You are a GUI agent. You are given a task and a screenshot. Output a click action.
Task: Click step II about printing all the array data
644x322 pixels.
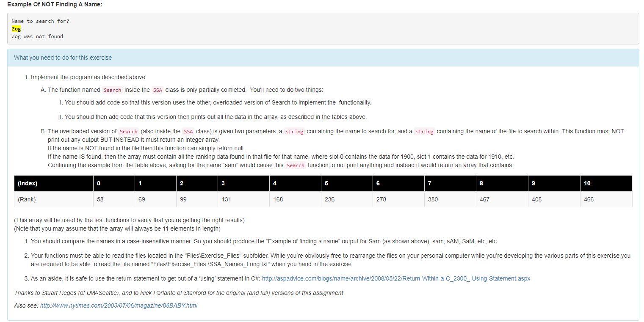216,117
